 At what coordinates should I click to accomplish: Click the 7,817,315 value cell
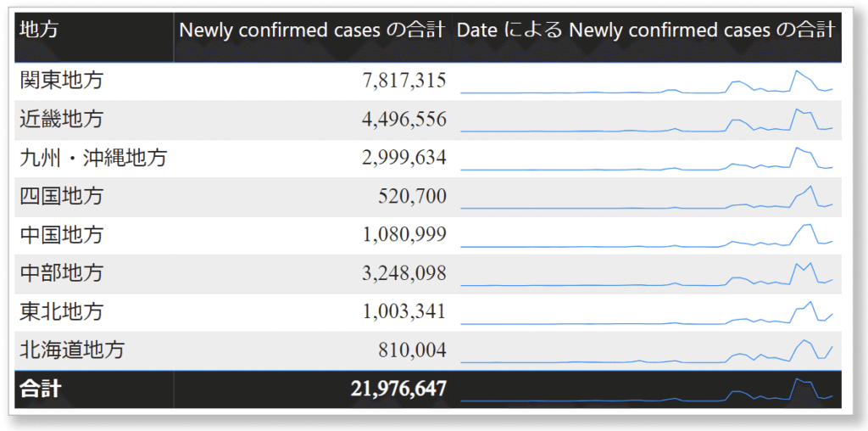tap(403, 81)
